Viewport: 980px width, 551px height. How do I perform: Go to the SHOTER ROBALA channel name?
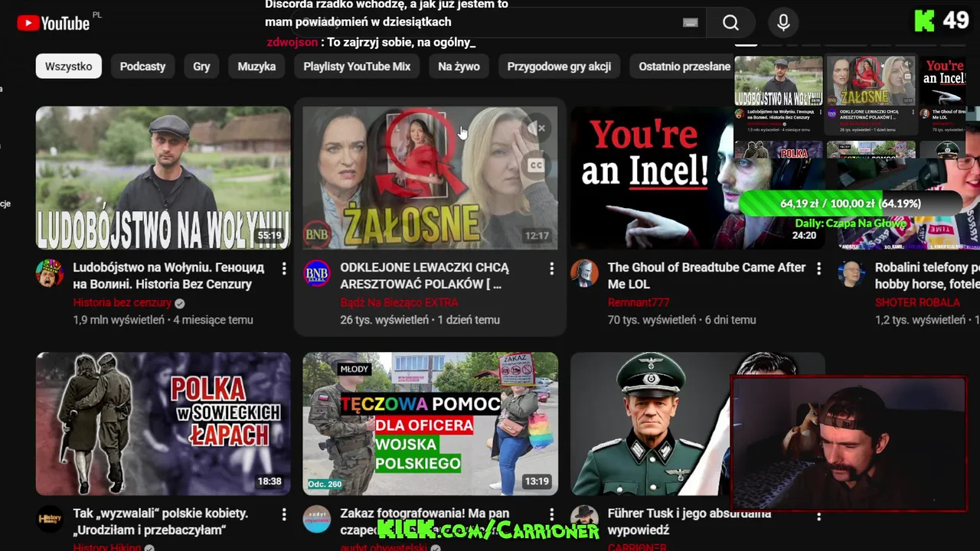point(917,303)
